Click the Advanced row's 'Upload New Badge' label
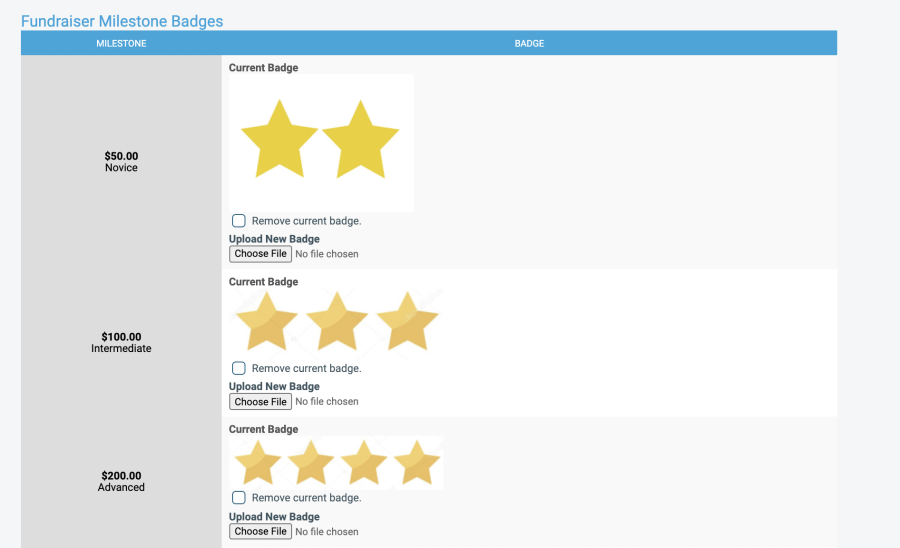 pos(274,517)
